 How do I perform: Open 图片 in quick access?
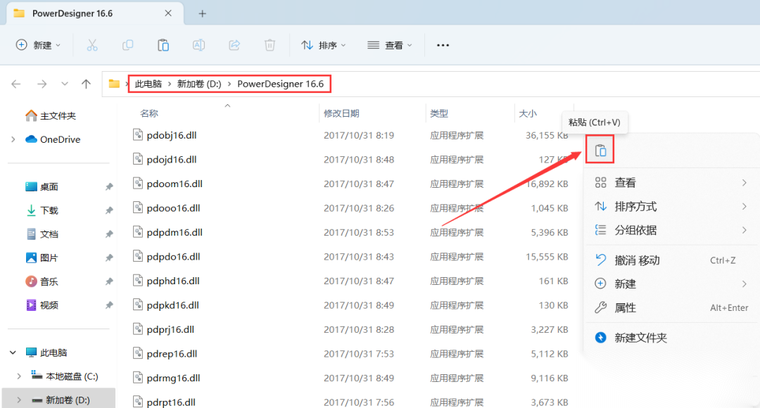[42, 258]
